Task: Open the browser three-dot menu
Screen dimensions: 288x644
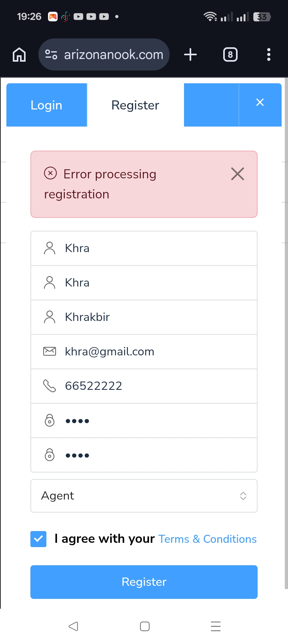Action: [269, 54]
